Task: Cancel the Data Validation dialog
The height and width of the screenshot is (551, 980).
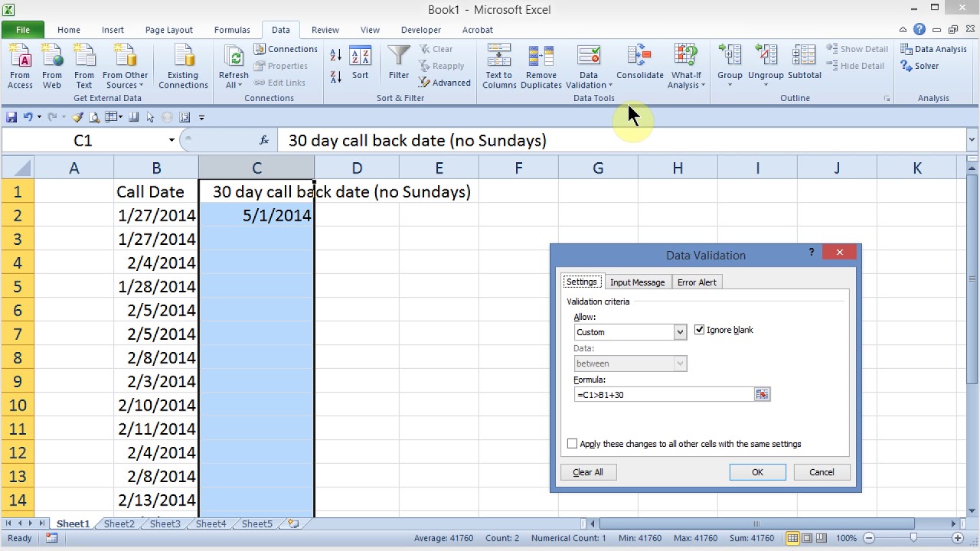Action: pyautogui.click(x=822, y=472)
